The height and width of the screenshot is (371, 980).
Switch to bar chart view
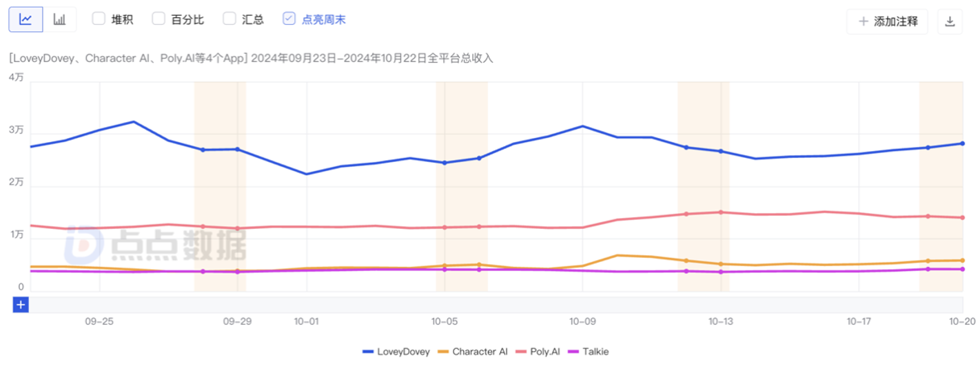pyautogui.click(x=60, y=19)
